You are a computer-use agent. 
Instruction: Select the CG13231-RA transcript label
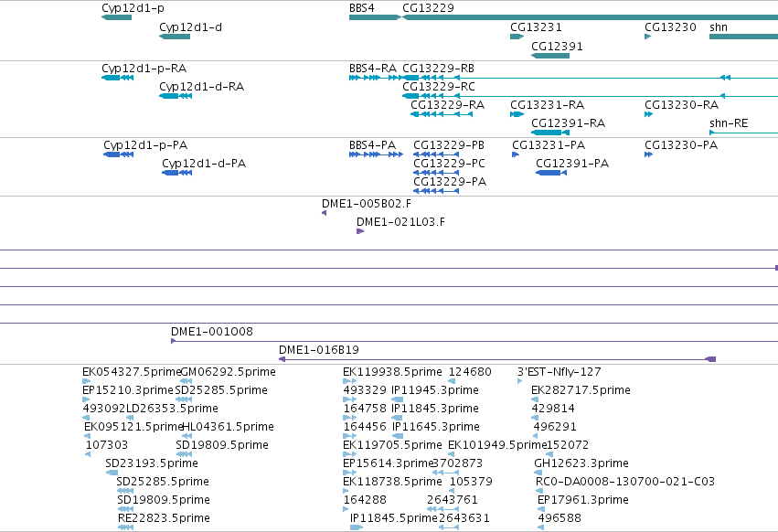pyautogui.click(x=548, y=105)
